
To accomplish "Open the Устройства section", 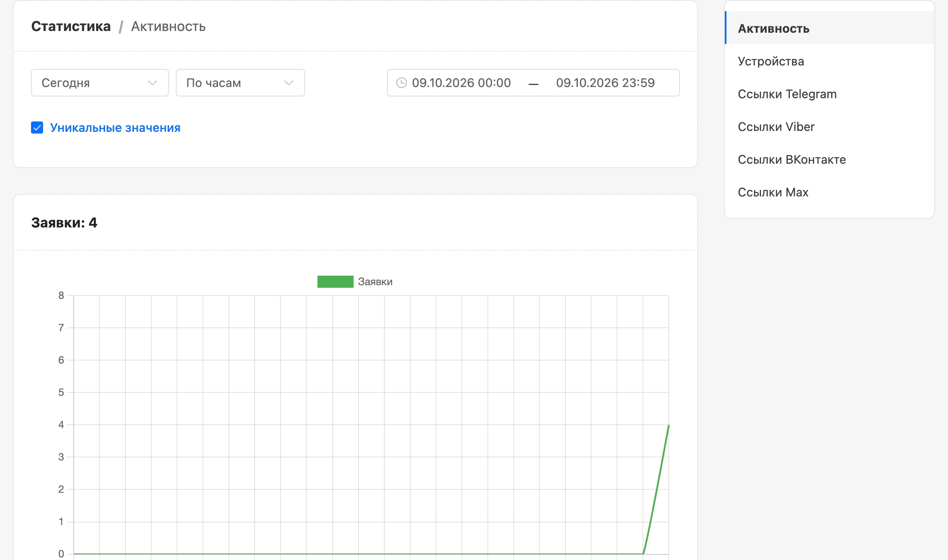I will coord(829,61).
